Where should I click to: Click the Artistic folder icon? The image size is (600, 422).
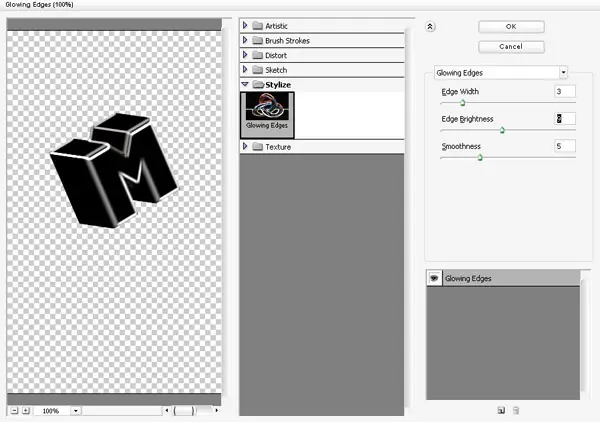258,26
